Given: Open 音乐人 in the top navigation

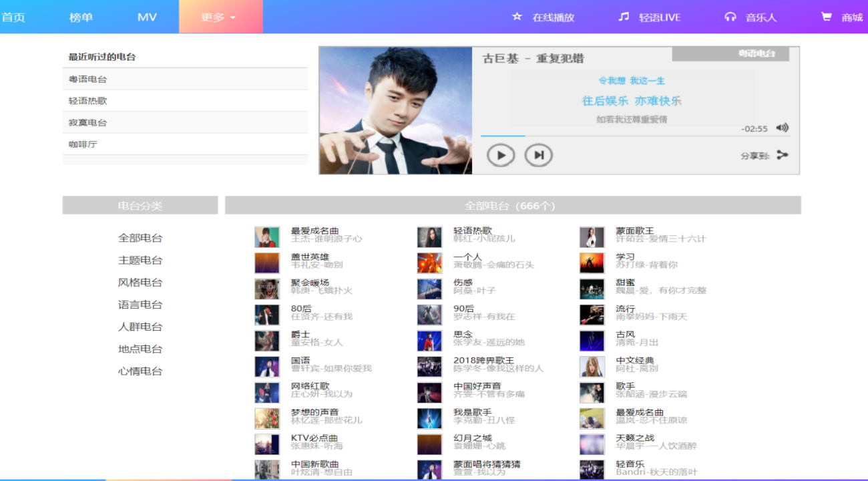Looking at the screenshot, I should (x=761, y=17).
